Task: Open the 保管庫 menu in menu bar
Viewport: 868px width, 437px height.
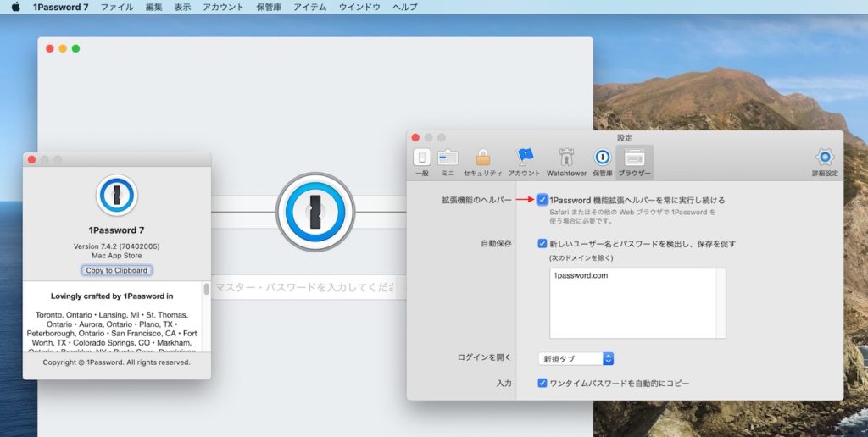Action: [269, 7]
